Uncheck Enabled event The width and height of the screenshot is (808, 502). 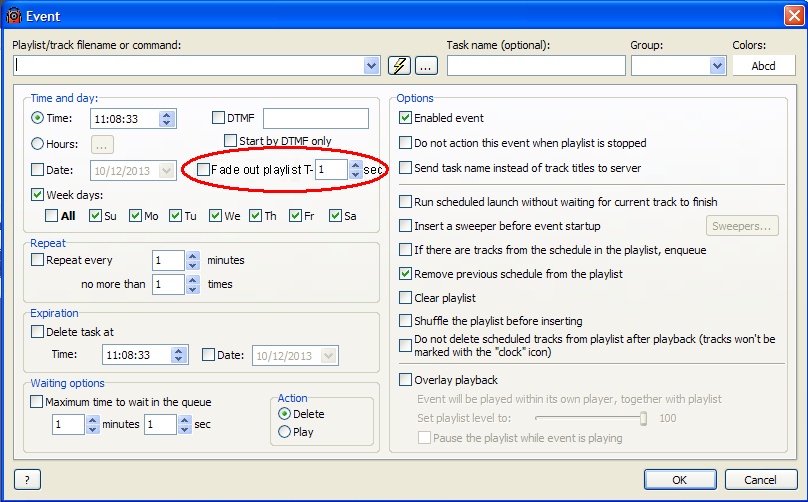coord(406,118)
